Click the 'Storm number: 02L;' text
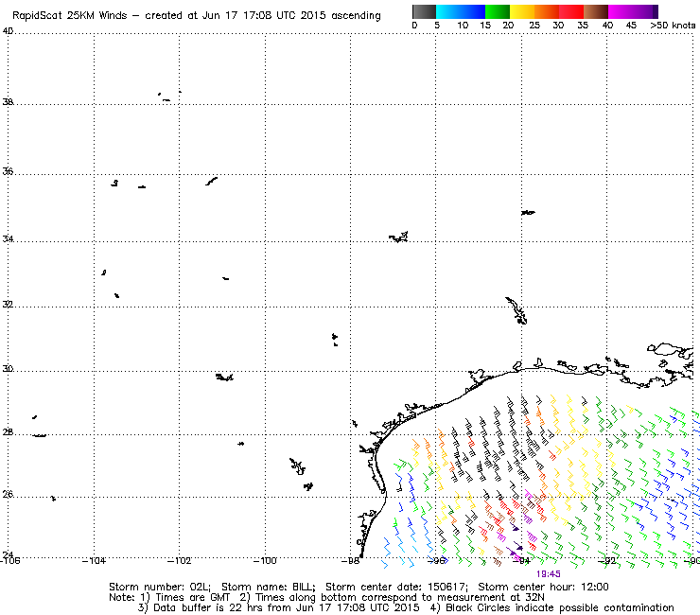The height and width of the screenshot is (615, 700). [160, 587]
